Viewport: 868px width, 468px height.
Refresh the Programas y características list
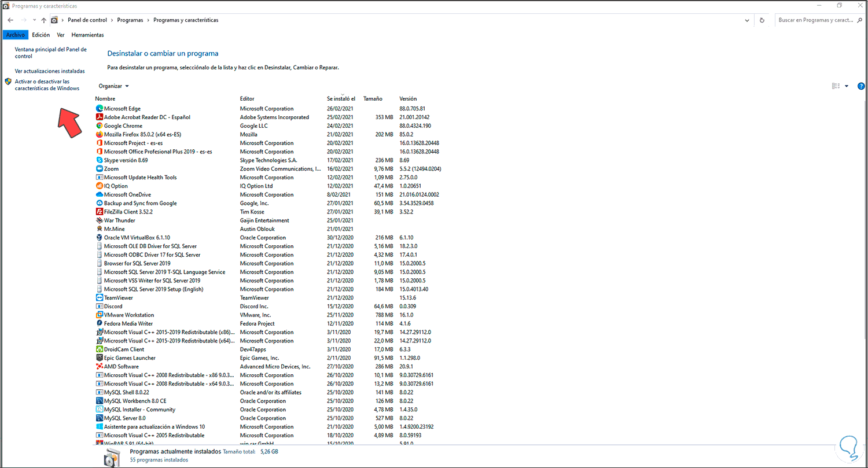[763, 20]
